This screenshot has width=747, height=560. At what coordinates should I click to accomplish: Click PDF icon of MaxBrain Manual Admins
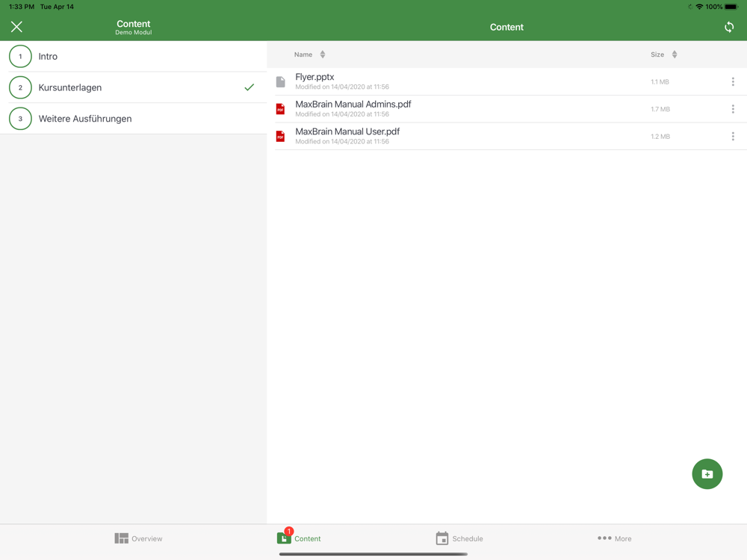281,109
